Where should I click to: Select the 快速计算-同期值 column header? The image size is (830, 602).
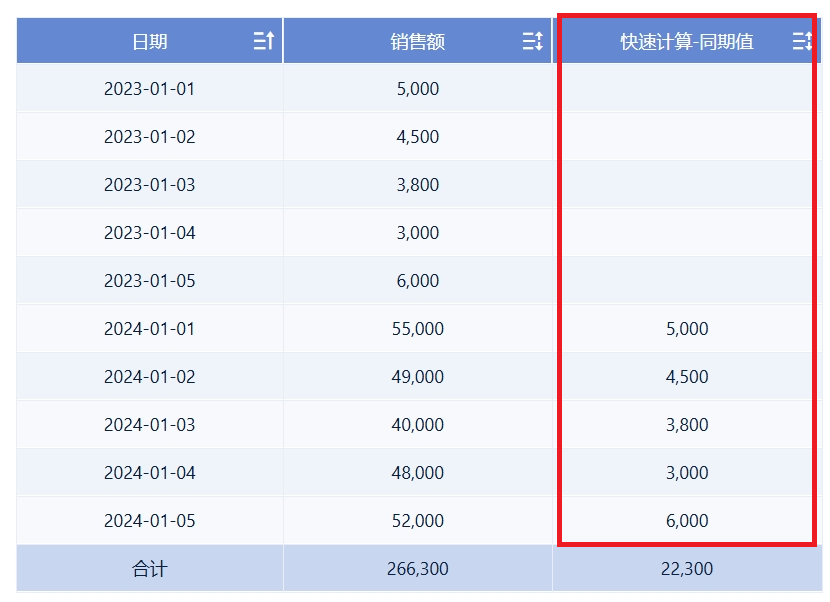point(687,41)
